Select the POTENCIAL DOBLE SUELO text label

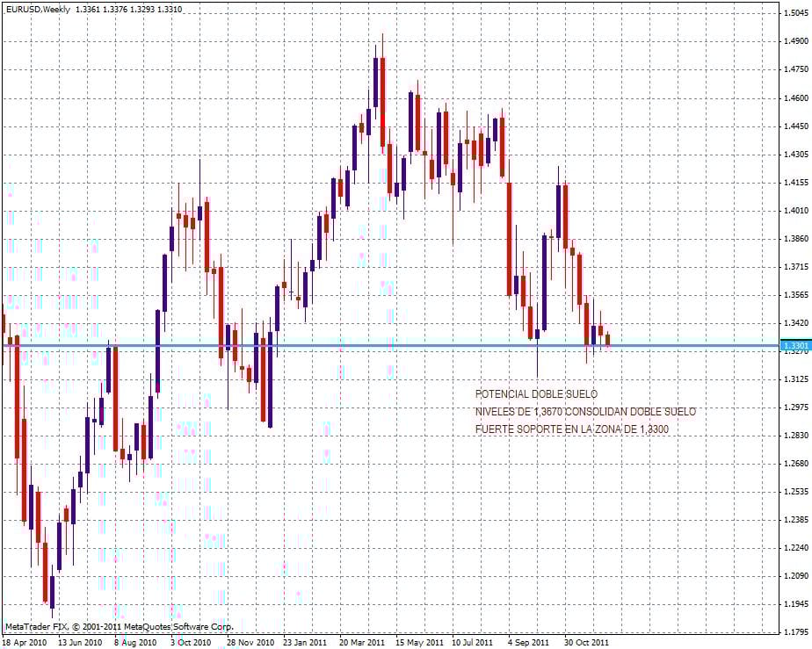click(536, 393)
